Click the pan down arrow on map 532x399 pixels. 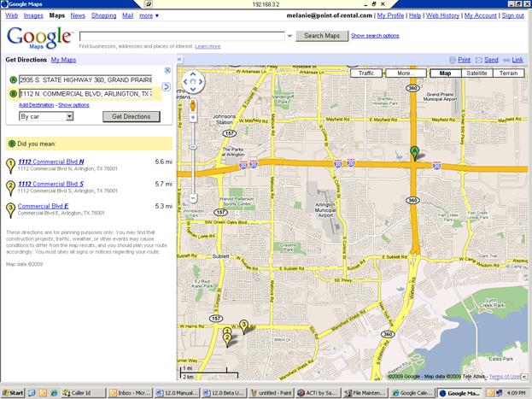[x=193, y=90]
